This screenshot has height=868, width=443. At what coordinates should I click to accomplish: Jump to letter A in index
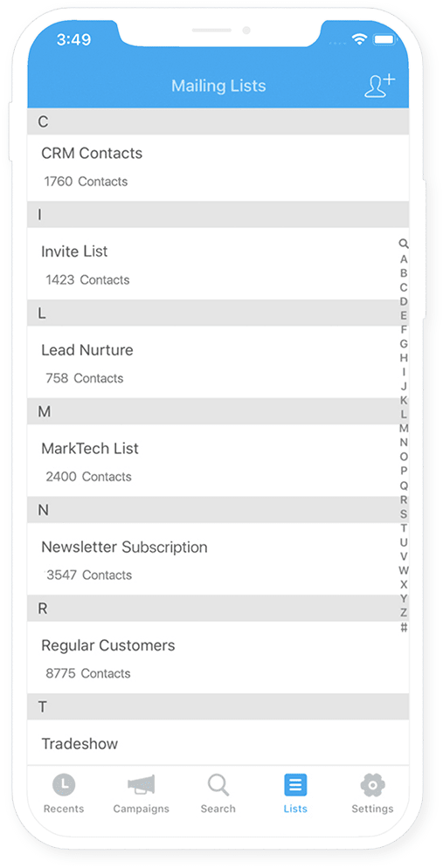(404, 259)
